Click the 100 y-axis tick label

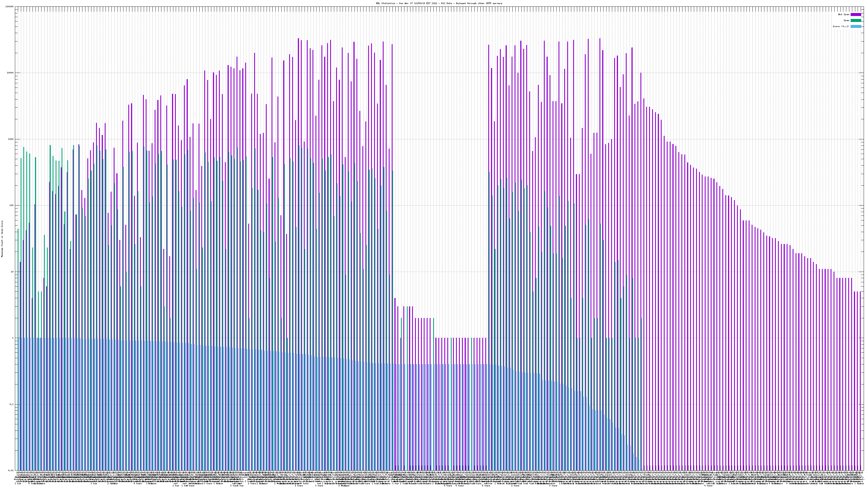12,206
